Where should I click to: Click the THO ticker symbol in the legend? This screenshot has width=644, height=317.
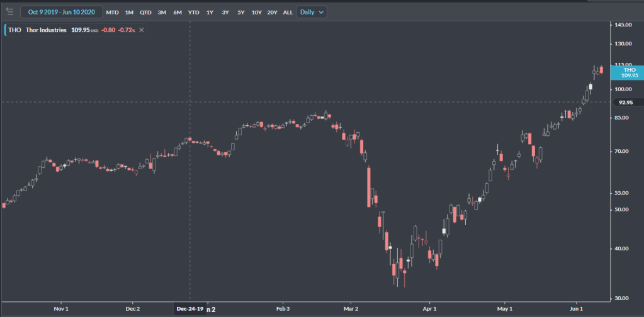(14, 30)
